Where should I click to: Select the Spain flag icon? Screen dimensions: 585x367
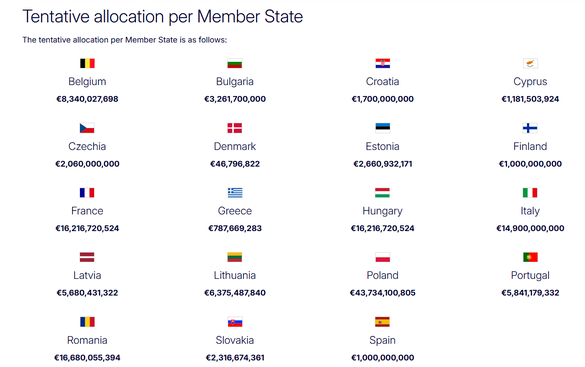pos(382,321)
